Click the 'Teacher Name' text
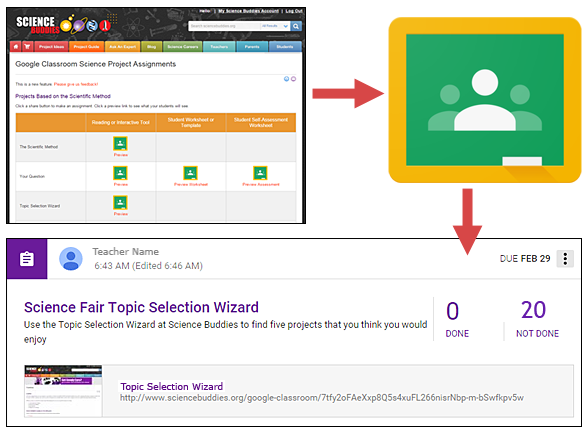 [x=126, y=252]
